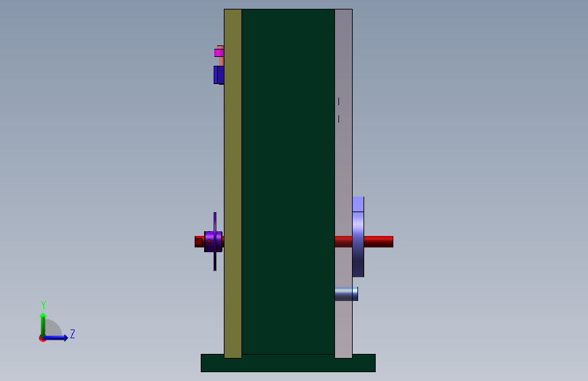Click the red origin point of the triad

(x=41, y=339)
